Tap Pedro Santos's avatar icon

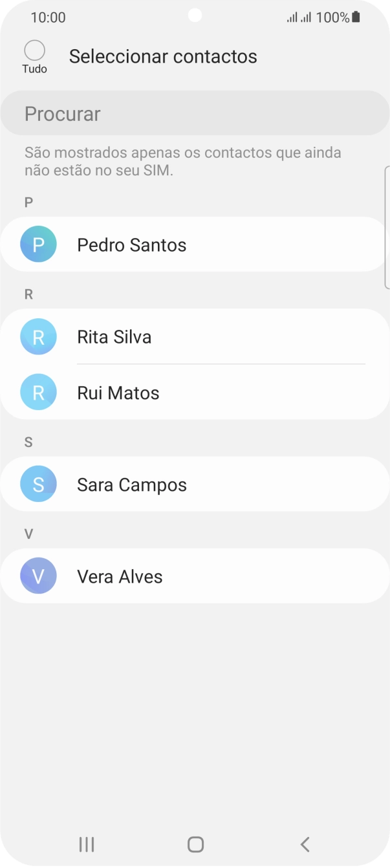(x=38, y=244)
